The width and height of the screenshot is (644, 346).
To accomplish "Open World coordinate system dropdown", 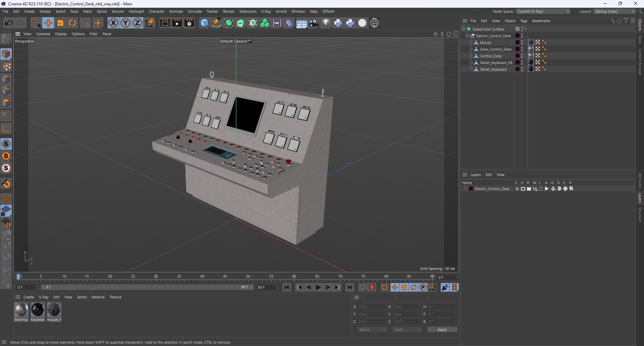I will click(372, 330).
